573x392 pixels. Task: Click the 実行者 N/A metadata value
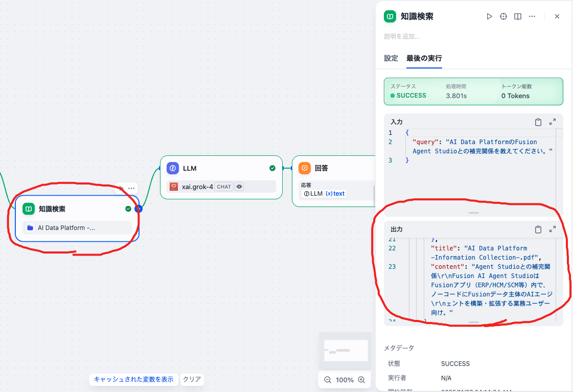click(x=446, y=378)
